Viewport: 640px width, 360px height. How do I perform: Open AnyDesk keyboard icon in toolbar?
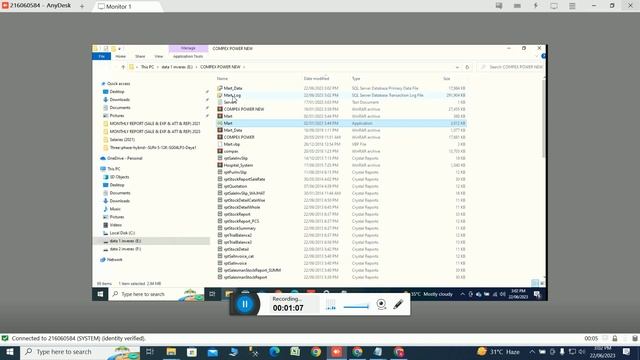pos(517,6)
